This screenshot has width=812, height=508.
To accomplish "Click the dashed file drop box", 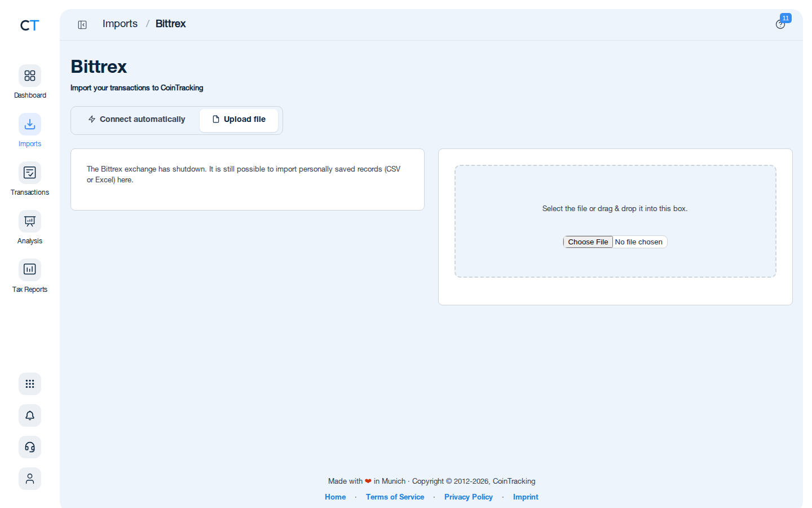I will (x=615, y=221).
